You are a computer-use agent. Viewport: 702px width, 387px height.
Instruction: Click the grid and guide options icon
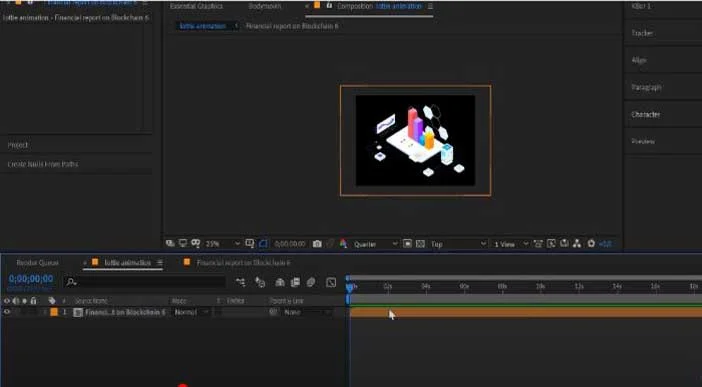249,244
